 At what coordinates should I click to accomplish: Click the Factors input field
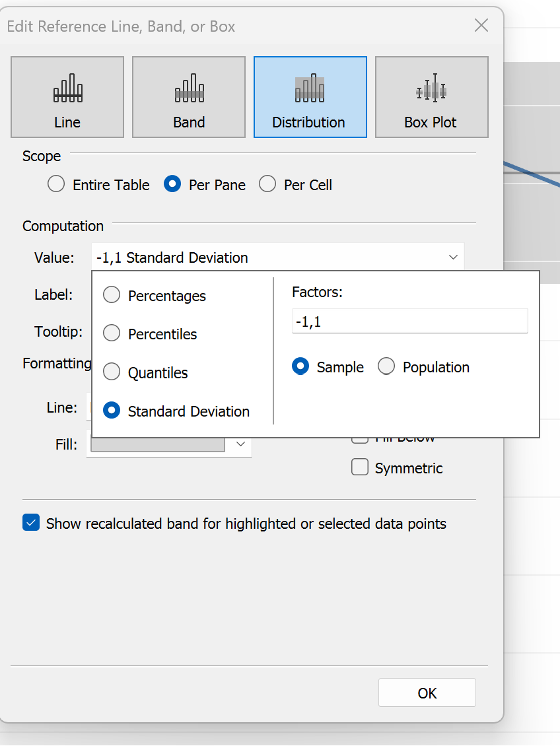409,322
